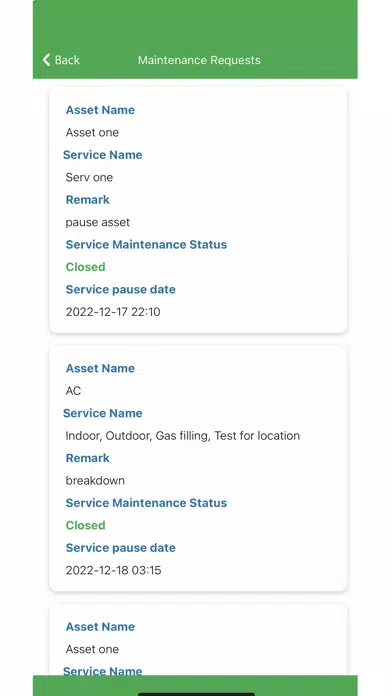This screenshot has width=392, height=696.
Task: Open third card's Asset one entry
Action: point(92,649)
